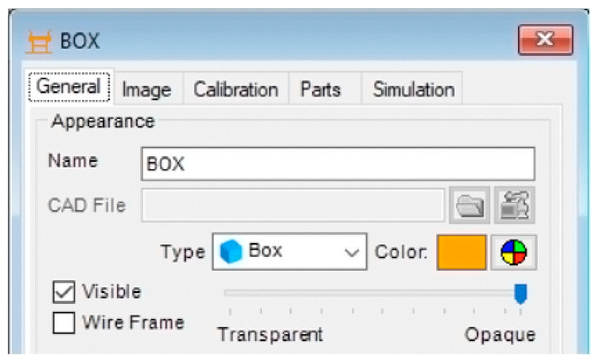Open the CAD library robot icon button
The height and width of the screenshot is (364, 599).
[514, 206]
